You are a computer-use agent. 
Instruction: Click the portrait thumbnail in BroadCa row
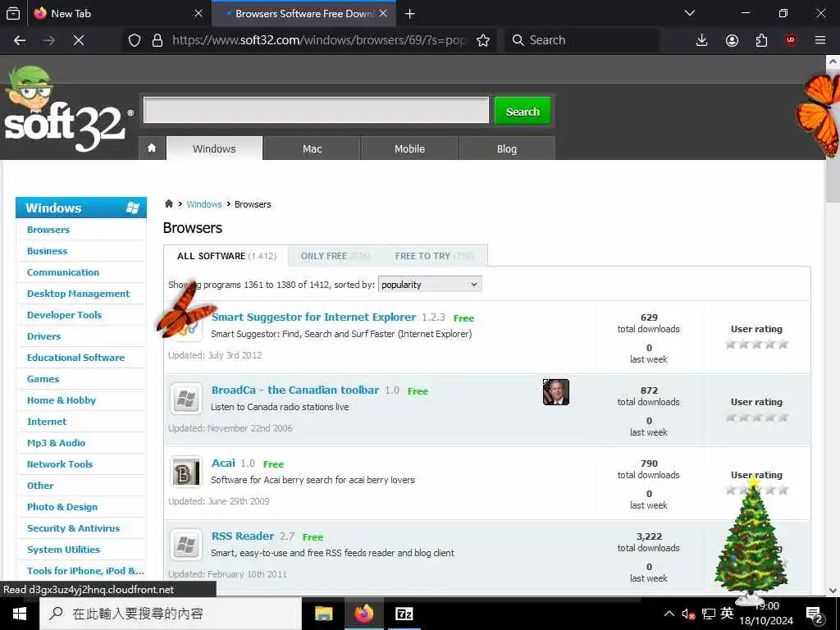556,391
